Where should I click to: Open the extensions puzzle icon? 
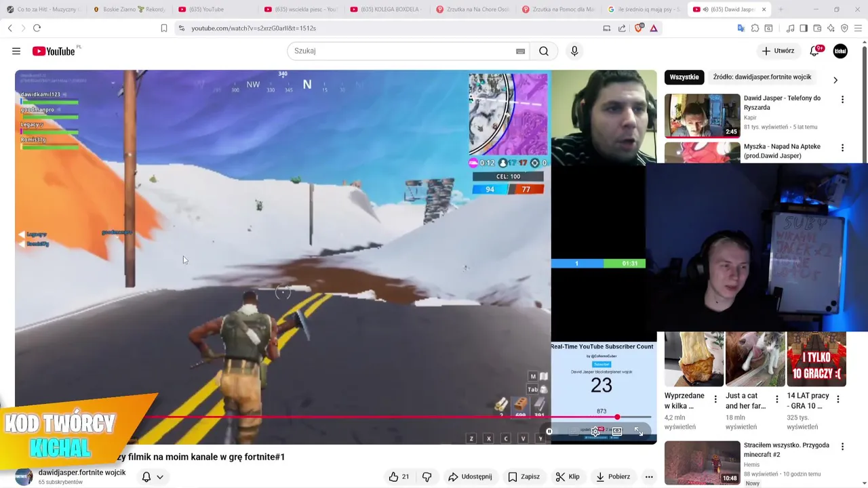tap(755, 28)
